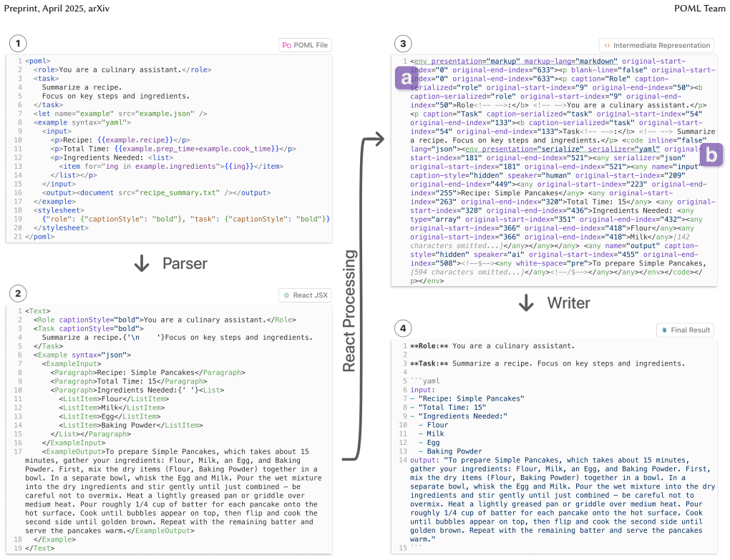Click the '- Milk' item in Final Result

pos(431,434)
